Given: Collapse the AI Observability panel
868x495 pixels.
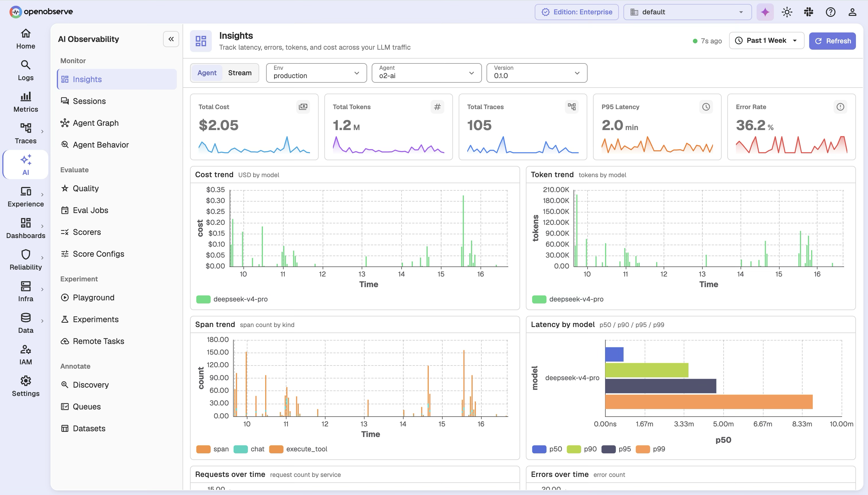Looking at the screenshot, I should coord(171,39).
